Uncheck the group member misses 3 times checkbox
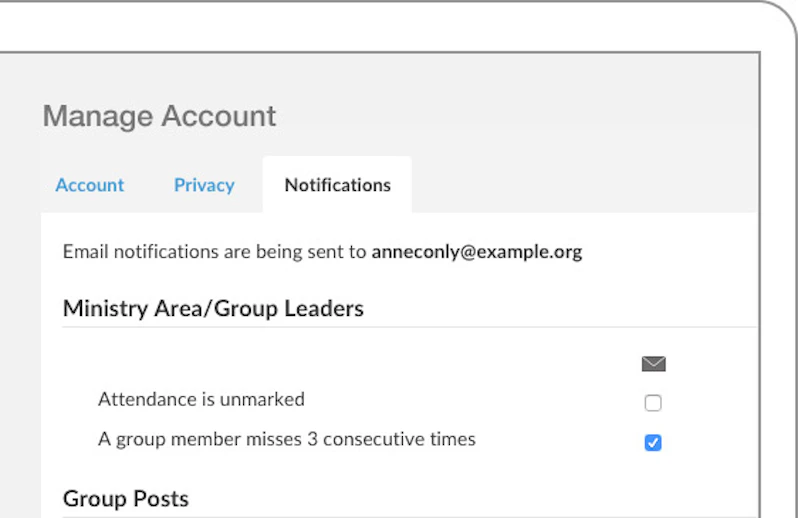Viewport: 798px width, 518px height. pyautogui.click(x=653, y=442)
